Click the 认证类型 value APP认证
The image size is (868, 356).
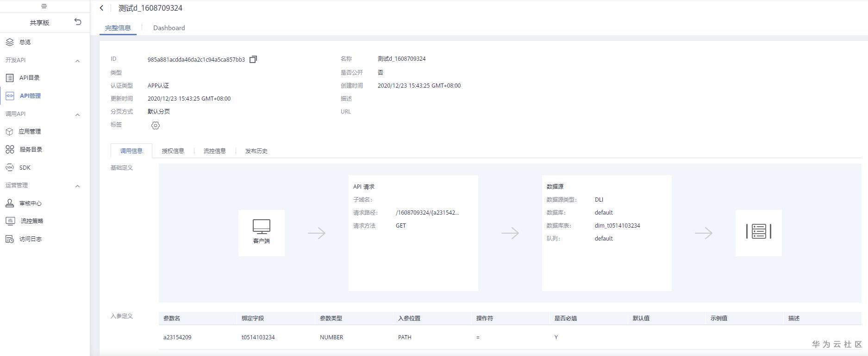pyautogui.click(x=158, y=86)
